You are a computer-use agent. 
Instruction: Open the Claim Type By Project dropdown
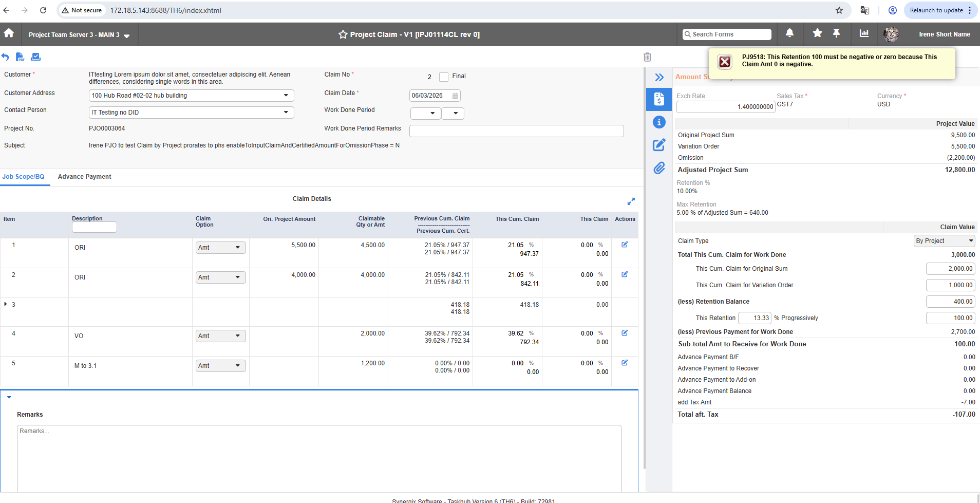pos(944,241)
